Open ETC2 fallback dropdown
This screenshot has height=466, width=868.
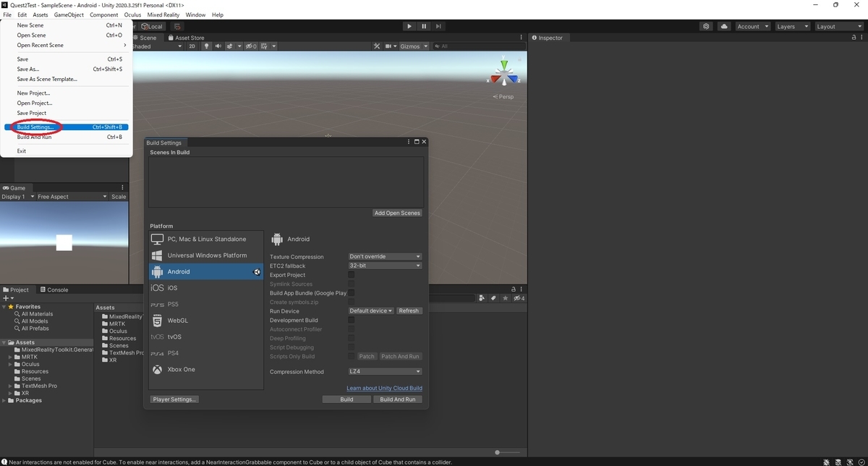click(385, 266)
